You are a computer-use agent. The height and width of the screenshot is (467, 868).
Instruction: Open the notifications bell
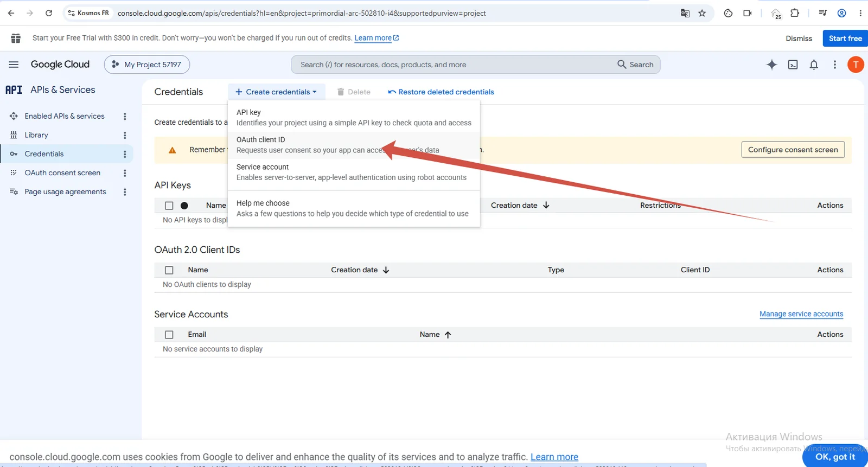pos(814,65)
